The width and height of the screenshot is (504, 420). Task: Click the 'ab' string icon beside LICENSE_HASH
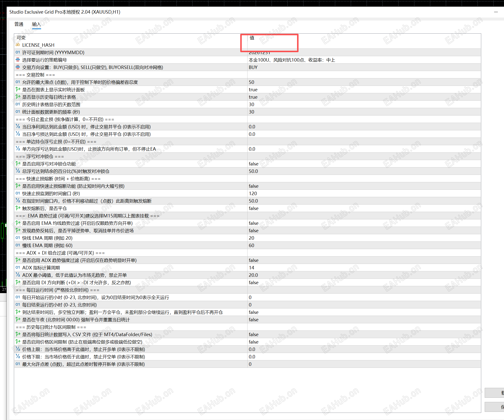(18, 45)
